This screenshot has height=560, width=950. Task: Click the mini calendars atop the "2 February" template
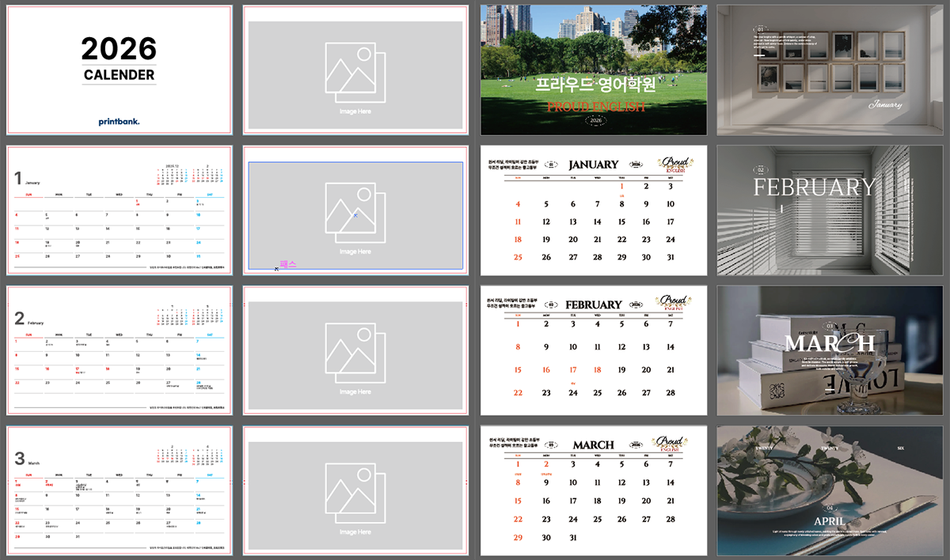click(x=191, y=315)
